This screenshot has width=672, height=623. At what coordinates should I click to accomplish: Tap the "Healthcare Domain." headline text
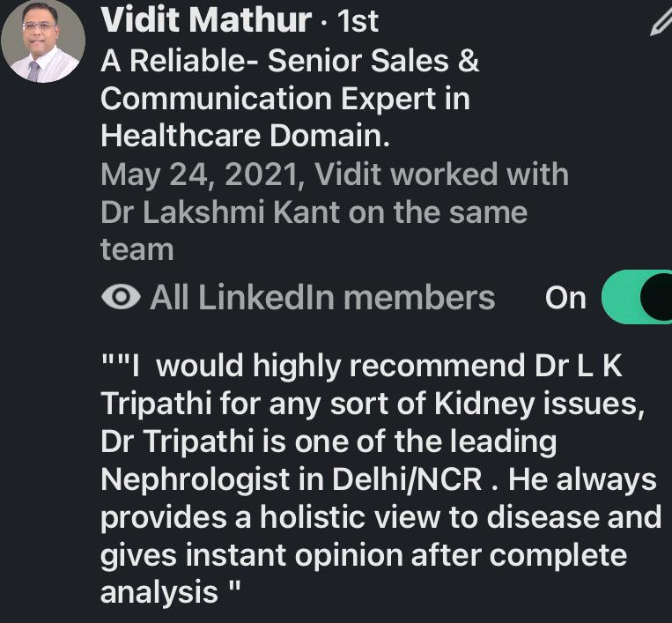tap(246, 136)
